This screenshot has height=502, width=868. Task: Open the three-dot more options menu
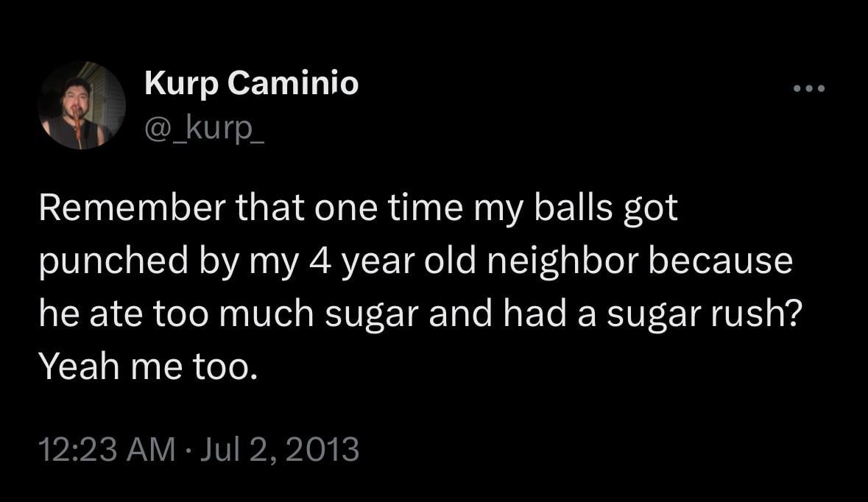810,89
